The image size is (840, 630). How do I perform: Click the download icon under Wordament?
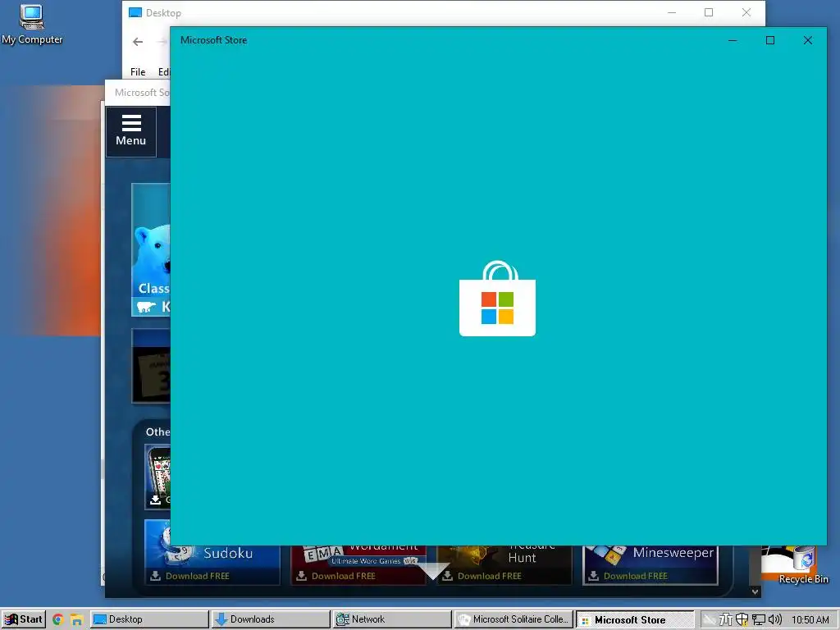coord(302,576)
